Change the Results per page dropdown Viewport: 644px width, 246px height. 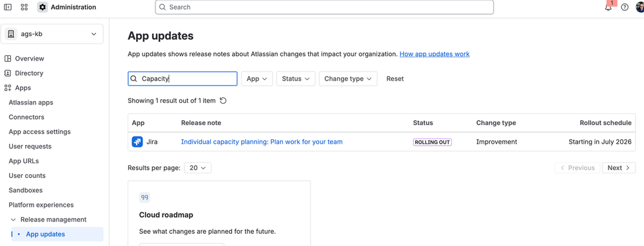tap(197, 167)
